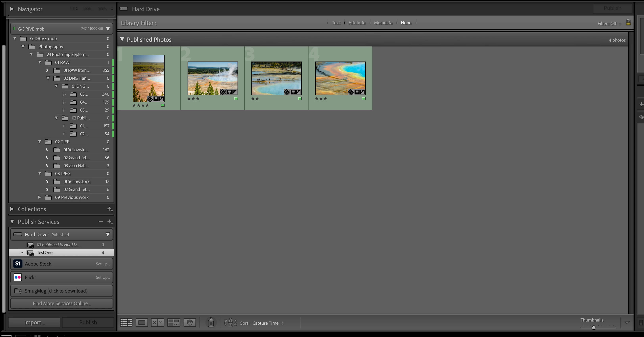Expand the Collections panel
This screenshot has height=337, width=644.
click(x=12, y=209)
